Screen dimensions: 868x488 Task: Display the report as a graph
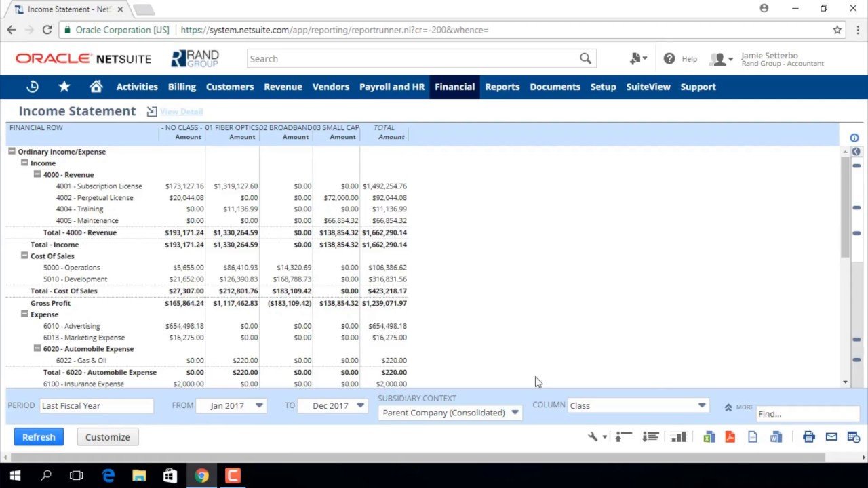click(678, 436)
